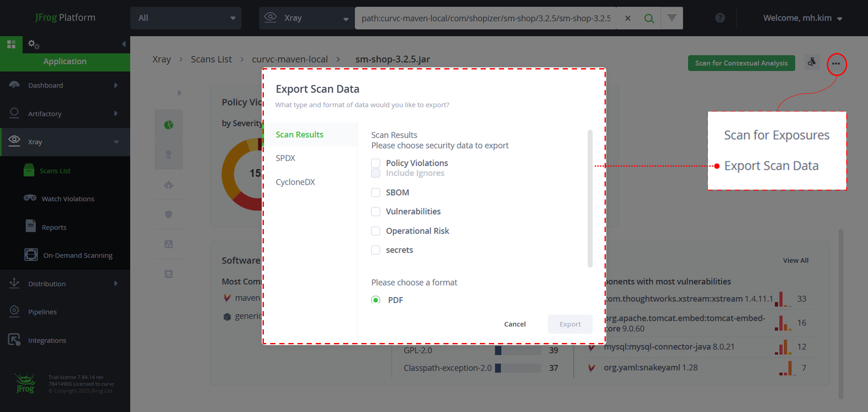868x412 pixels.
Task: Expand the Xray search type dropdown
Action: (306, 18)
